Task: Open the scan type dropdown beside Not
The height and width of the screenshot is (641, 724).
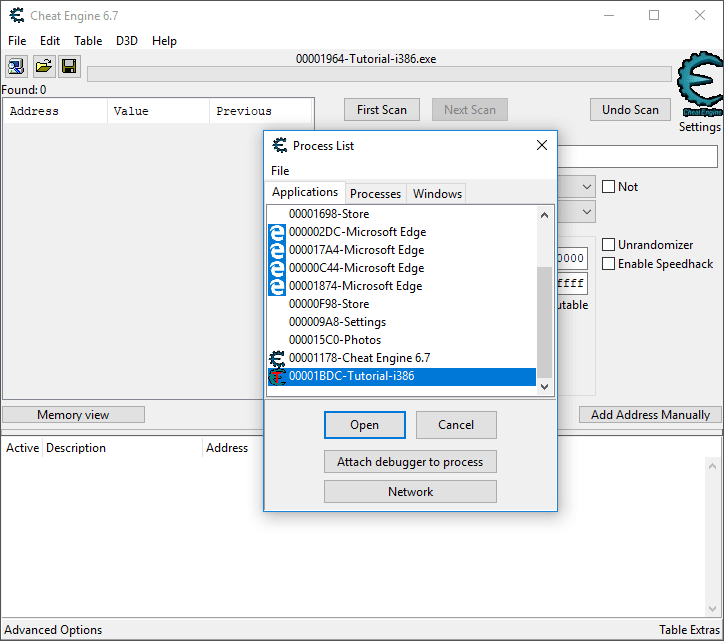Action: pos(586,187)
